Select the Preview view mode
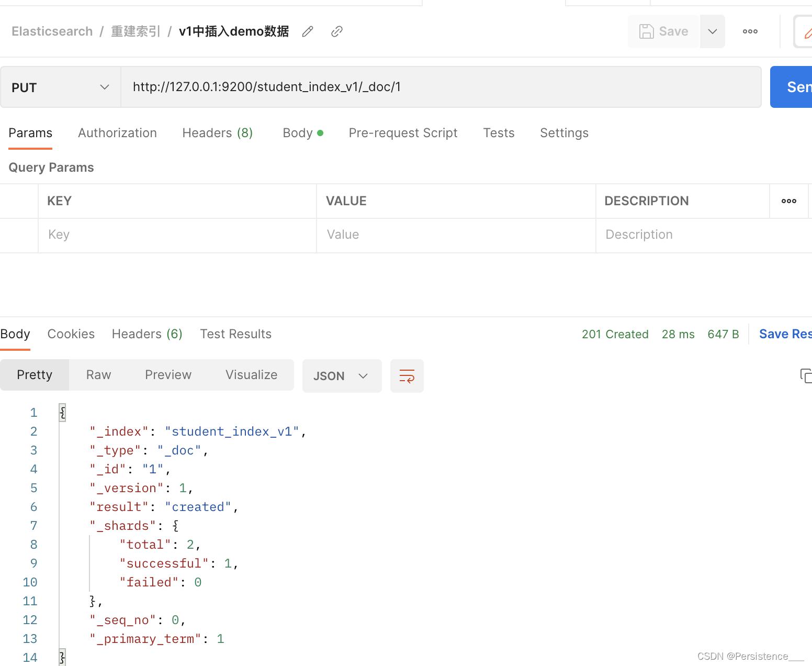 pos(168,375)
